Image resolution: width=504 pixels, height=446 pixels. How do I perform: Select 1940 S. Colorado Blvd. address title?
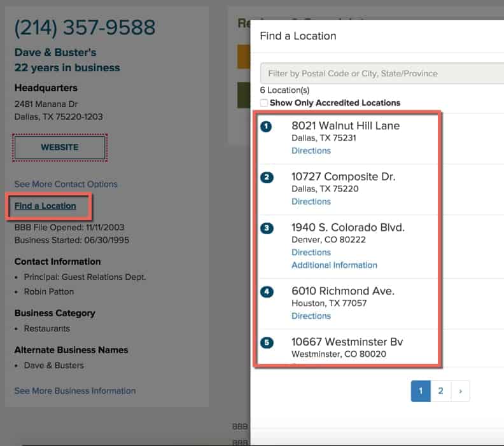(x=348, y=227)
